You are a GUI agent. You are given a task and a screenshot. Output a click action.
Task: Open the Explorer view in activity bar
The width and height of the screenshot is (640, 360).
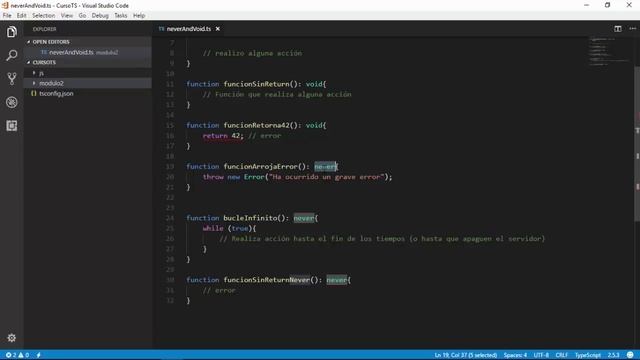coord(11,32)
